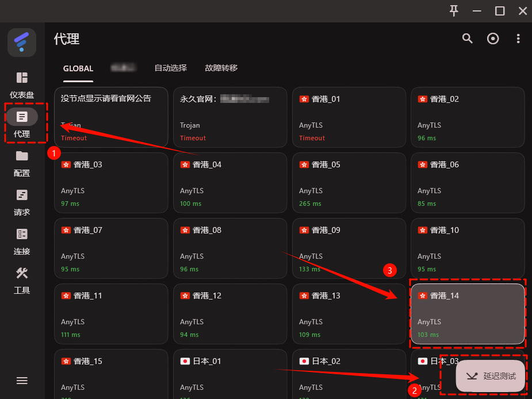Click the 没节点显示请看官网公告 card
Image resolution: width=532 pixels, height=399 pixels.
(x=111, y=117)
